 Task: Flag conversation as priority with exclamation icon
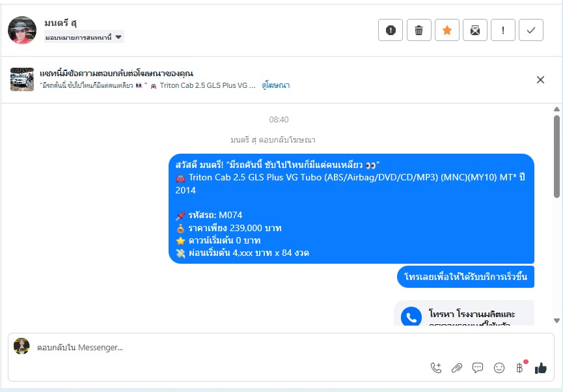tap(502, 30)
